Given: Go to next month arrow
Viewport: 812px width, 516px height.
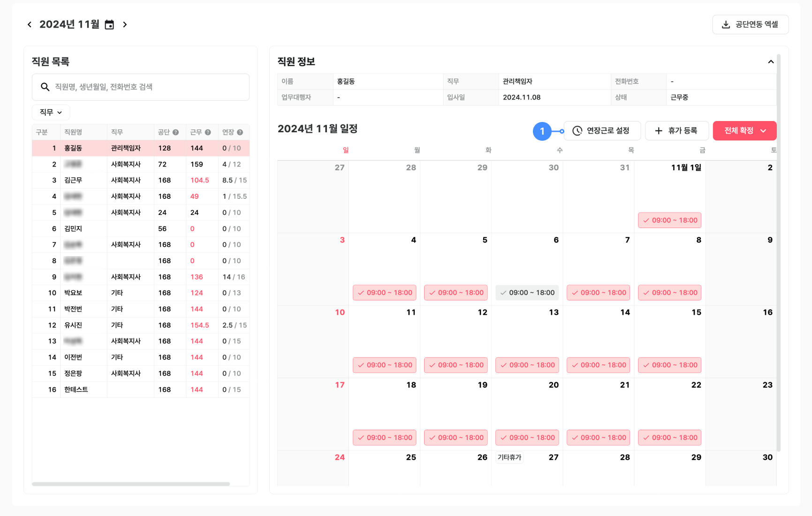Looking at the screenshot, I should click(x=125, y=24).
